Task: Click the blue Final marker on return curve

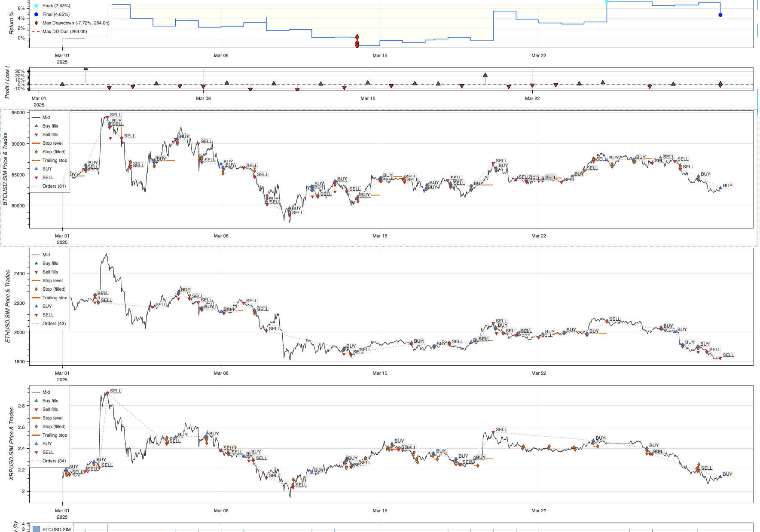Action: (x=720, y=15)
